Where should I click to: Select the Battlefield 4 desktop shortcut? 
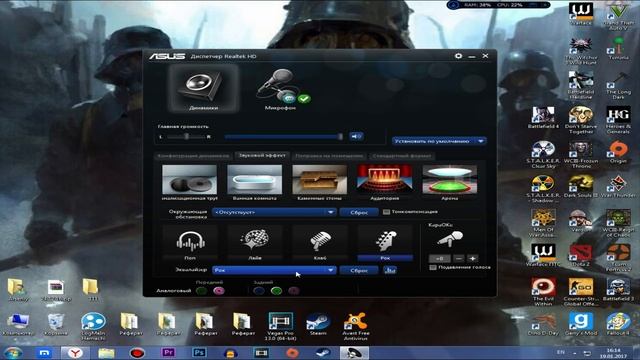pos(543,118)
